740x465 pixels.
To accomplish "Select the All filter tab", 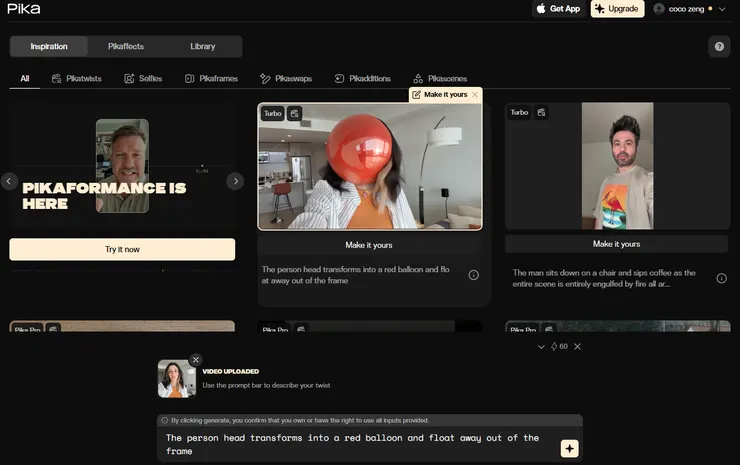I will point(25,78).
